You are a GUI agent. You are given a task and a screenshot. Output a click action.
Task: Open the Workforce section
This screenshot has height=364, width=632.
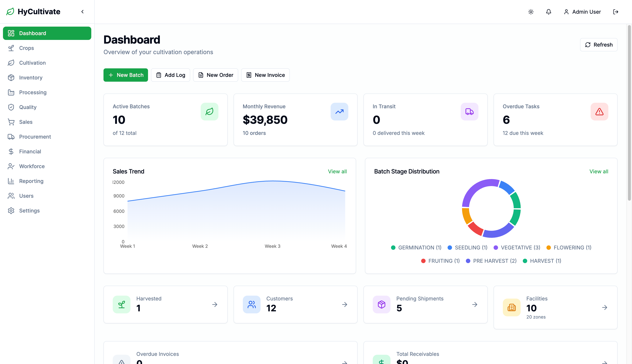click(x=32, y=166)
